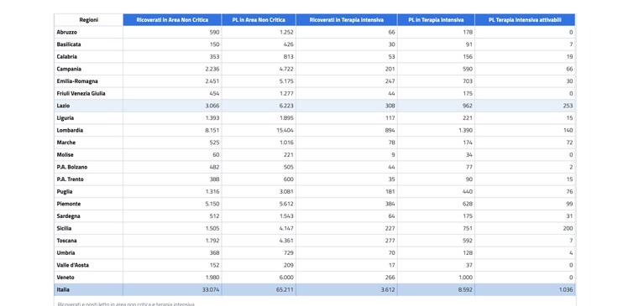
Task: Select the P.A. Bolzano row label
Action: click(x=72, y=168)
